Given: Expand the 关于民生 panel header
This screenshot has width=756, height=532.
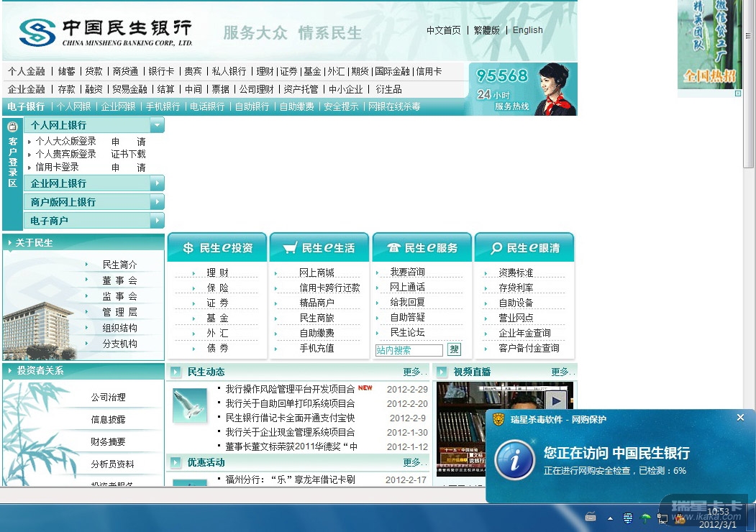Looking at the screenshot, I should pos(83,242).
